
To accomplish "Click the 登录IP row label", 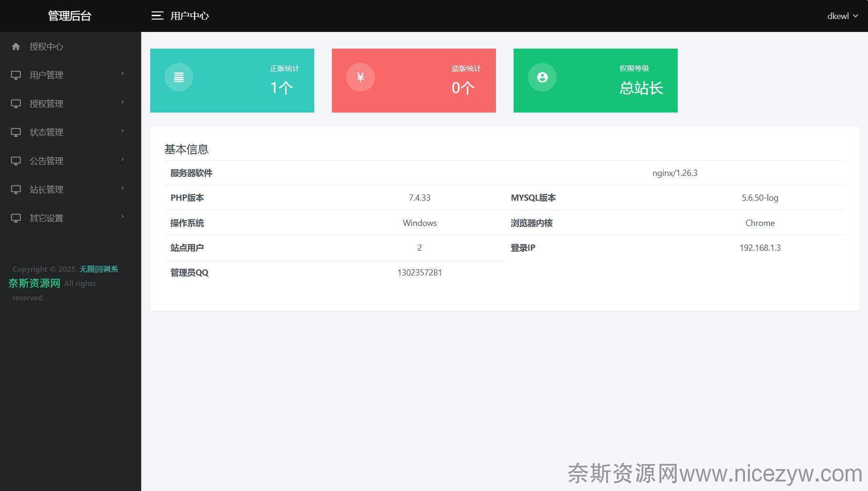I will tap(523, 248).
